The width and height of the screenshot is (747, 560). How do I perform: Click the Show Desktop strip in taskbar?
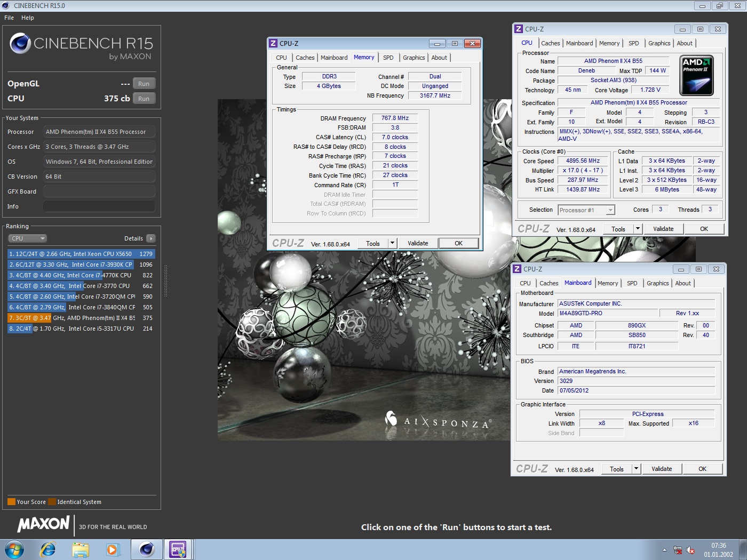point(743,549)
